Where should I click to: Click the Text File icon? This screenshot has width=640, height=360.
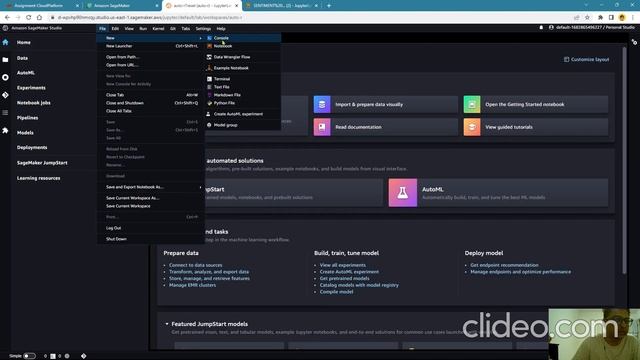point(209,87)
